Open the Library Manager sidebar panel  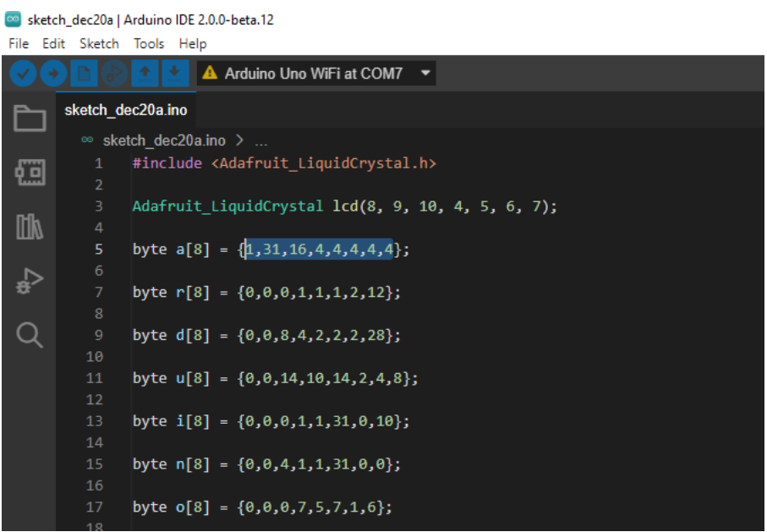(x=30, y=227)
